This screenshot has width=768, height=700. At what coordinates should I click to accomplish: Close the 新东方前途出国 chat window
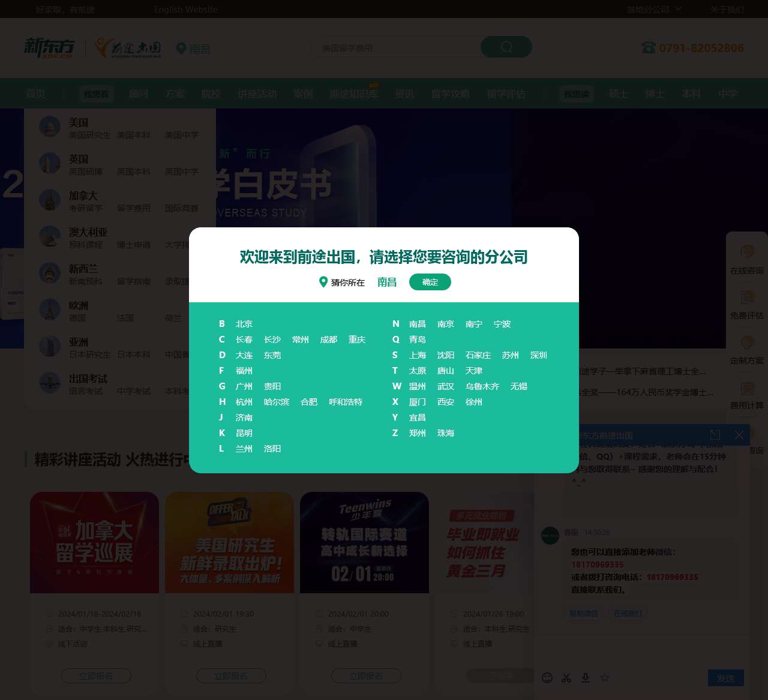tap(739, 435)
